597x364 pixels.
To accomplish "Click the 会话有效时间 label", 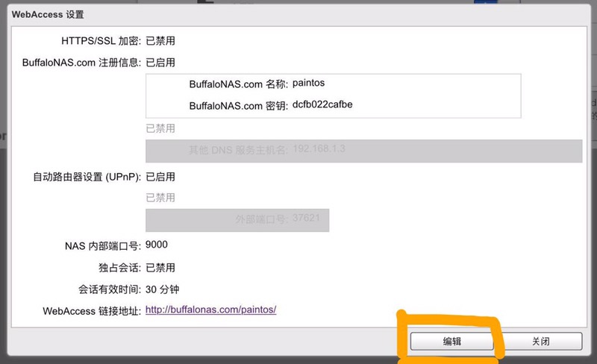I will click(110, 289).
